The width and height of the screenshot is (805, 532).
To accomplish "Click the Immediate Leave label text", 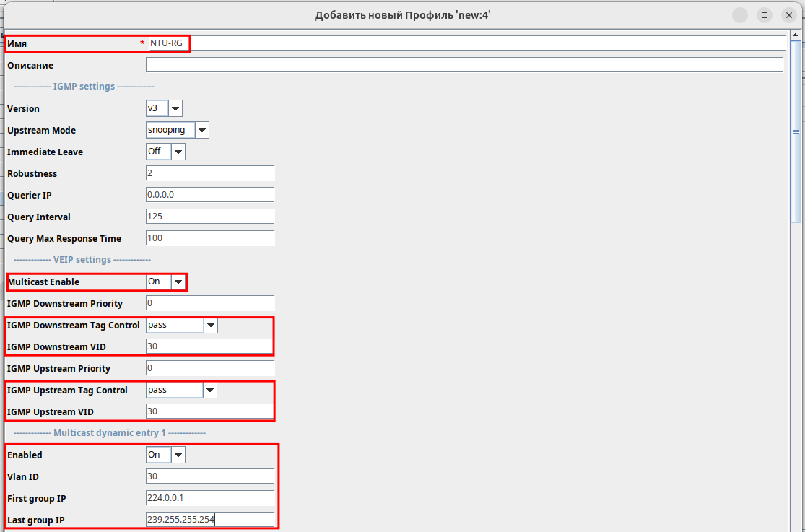I will point(45,152).
